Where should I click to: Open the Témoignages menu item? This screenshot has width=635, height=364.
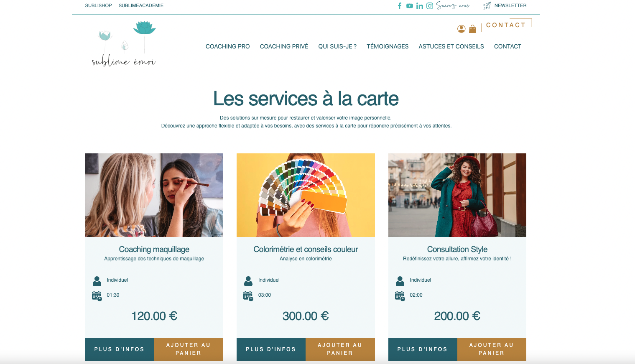click(x=388, y=46)
